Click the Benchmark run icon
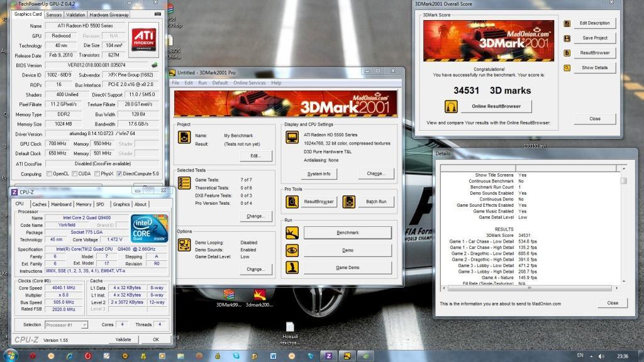This screenshot has width=644, height=362. [x=292, y=233]
